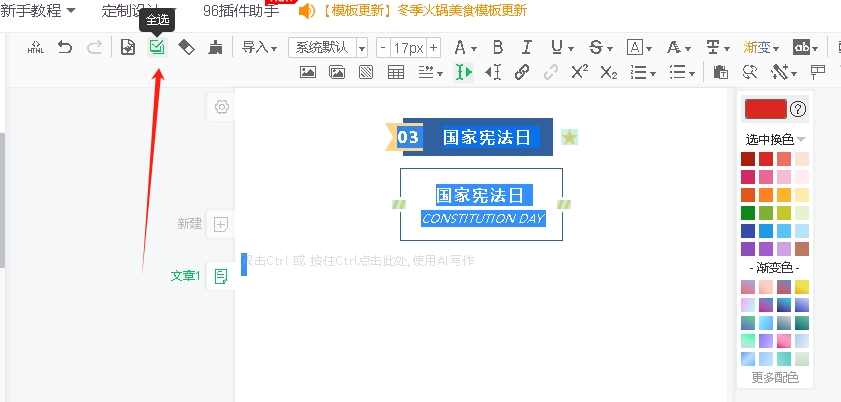Click the insert hyperlink chain icon
Screen dimensions: 841x402
521,72
